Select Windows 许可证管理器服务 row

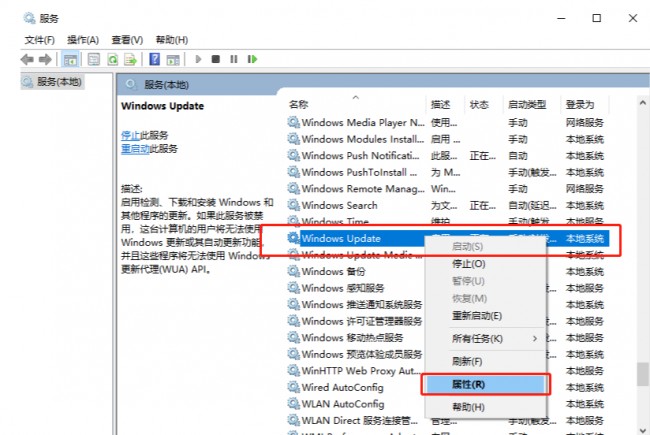tap(356, 321)
